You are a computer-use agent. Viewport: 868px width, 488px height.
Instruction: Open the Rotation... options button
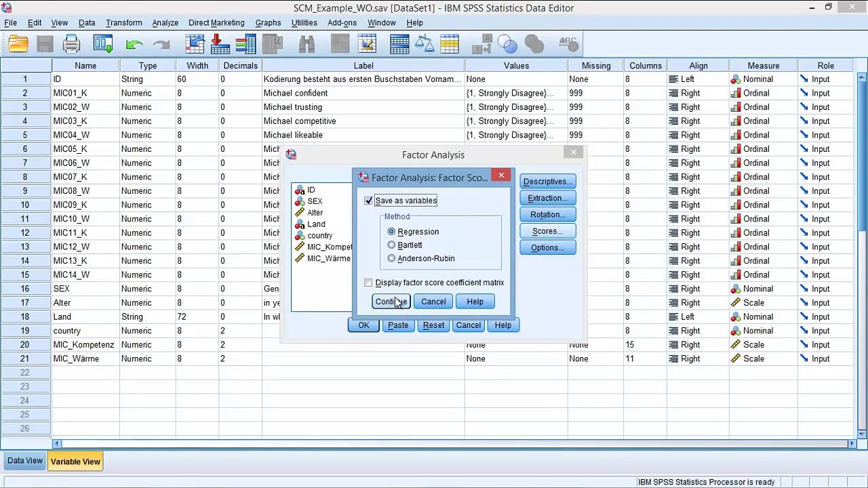point(547,215)
